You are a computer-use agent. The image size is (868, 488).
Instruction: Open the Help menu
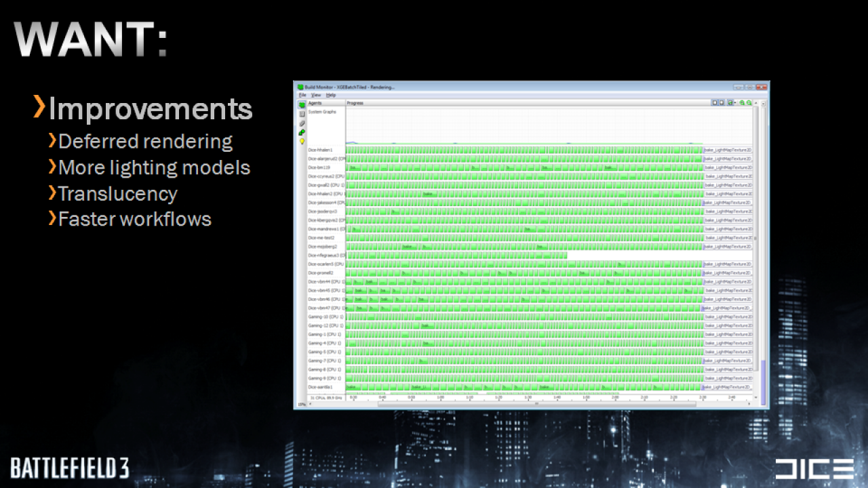point(331,95)
